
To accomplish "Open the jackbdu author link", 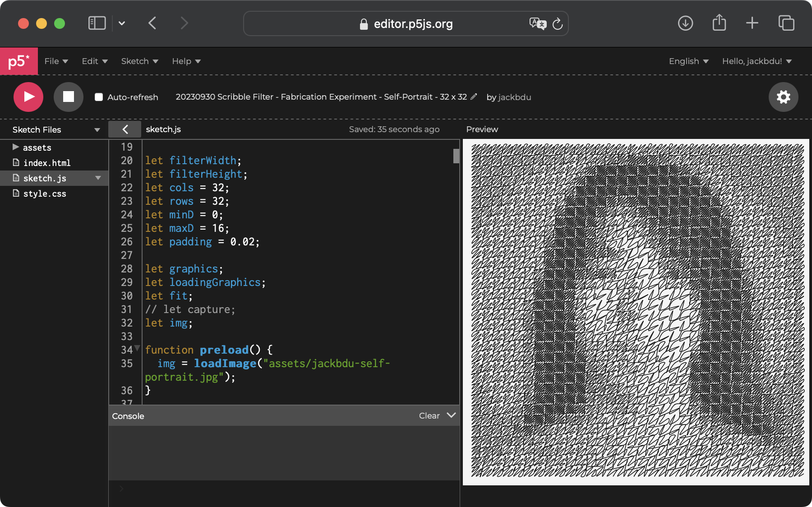I will 514,97.
